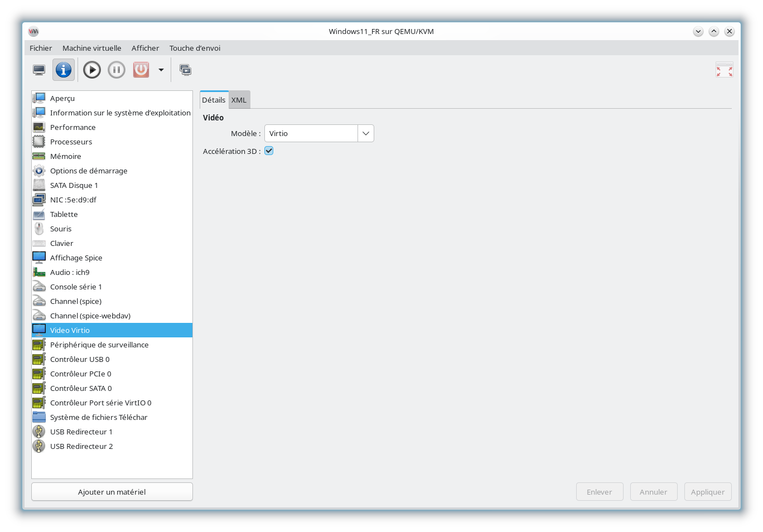Click the Appliquer button
Viewport: 763px width, 532px height.
click(708, 492)
